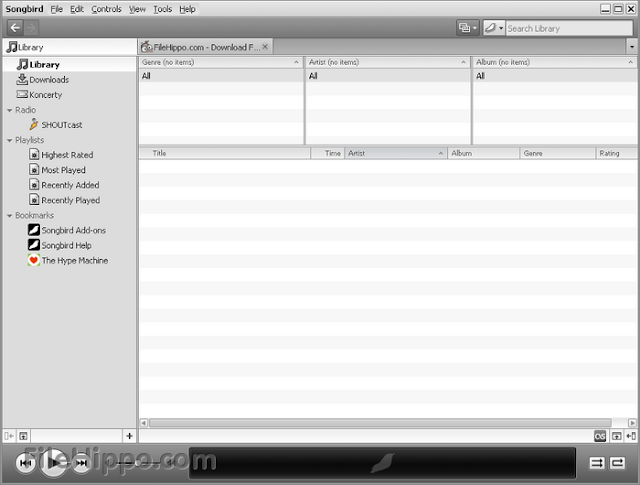Open The Hype Machine bookmark

tap(68, 260)
